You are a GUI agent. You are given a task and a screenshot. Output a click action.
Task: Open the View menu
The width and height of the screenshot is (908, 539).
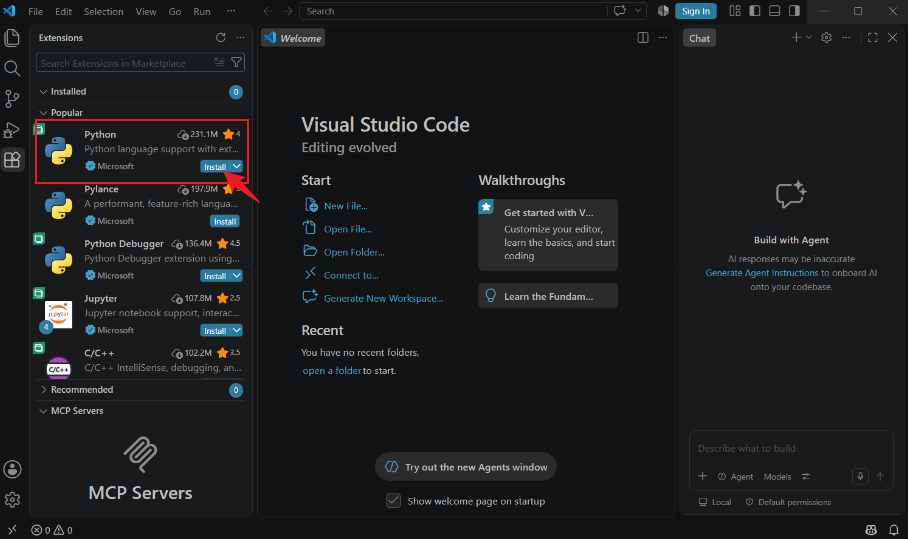pyautogui.click(x=146, y=11)
